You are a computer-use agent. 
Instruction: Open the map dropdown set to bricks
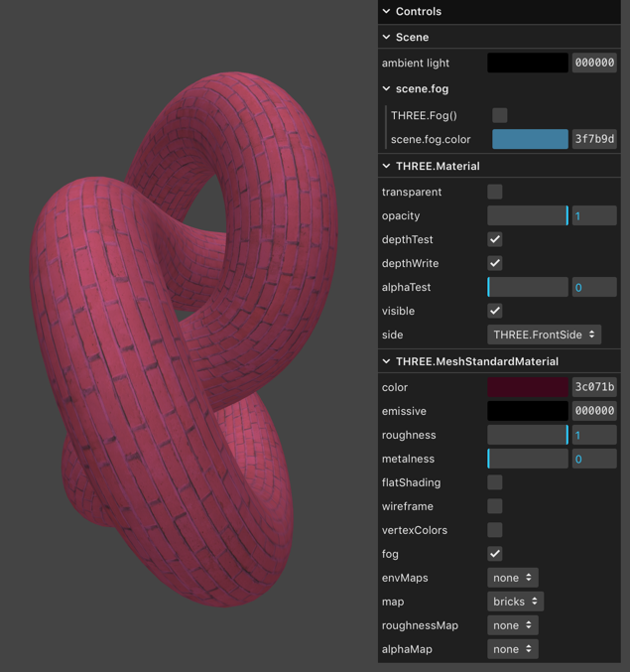tap(515, 602)
